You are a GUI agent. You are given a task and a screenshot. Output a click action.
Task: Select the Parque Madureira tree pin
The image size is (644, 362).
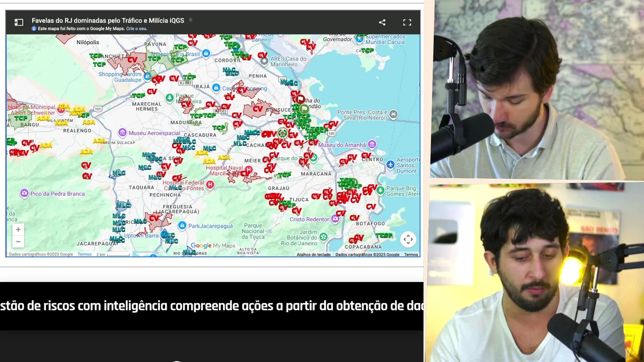(170, 97)
